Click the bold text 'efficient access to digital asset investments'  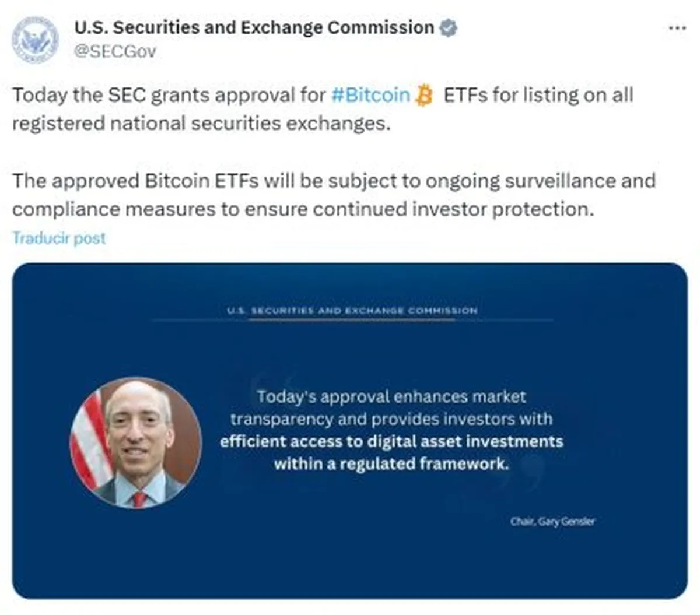click(x=391, y=441)
